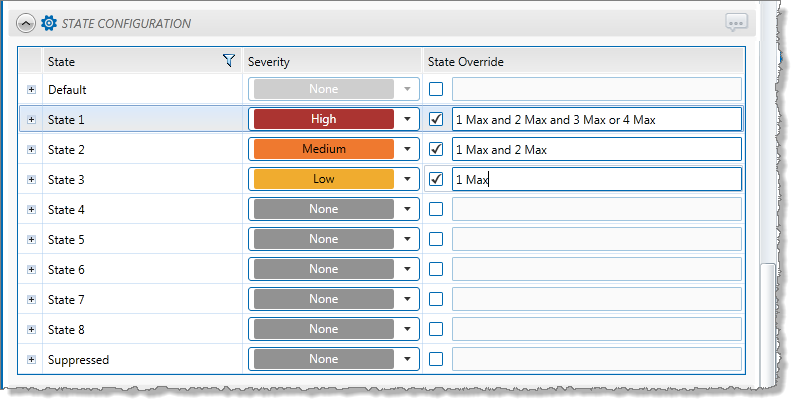Expand the State 1 row
798x406 pixels.
coord(31,119)
